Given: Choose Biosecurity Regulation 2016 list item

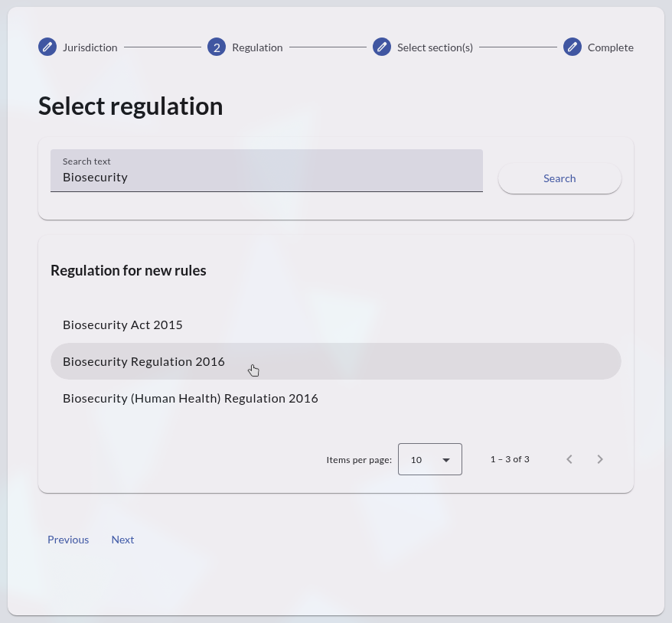Looking at the screenshot, I should pyautogui.click(x=144, y=361).
